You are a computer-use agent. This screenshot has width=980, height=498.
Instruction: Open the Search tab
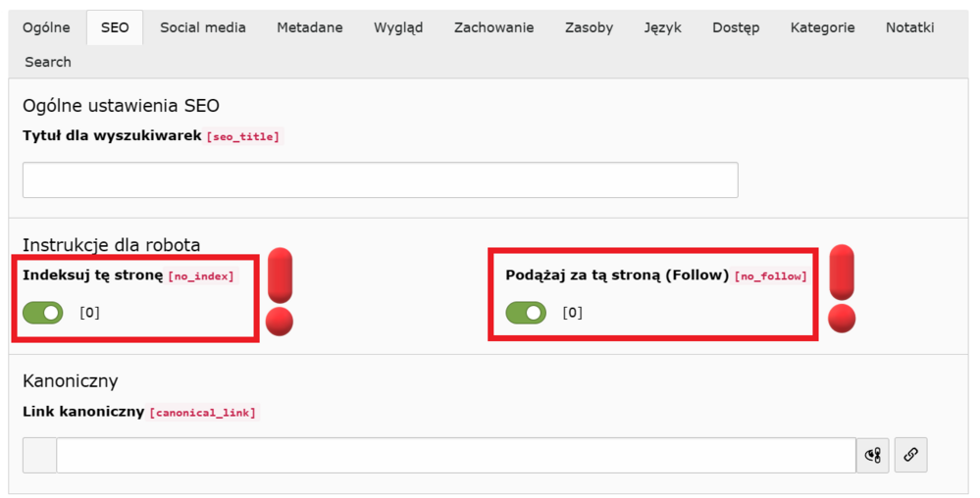[48, 62]
